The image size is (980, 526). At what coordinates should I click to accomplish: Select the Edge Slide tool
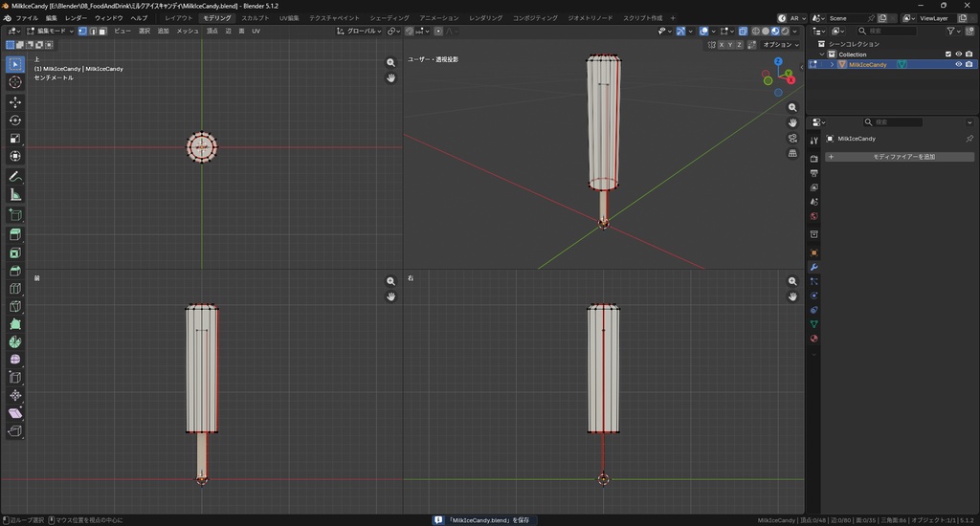coord(15,378)
